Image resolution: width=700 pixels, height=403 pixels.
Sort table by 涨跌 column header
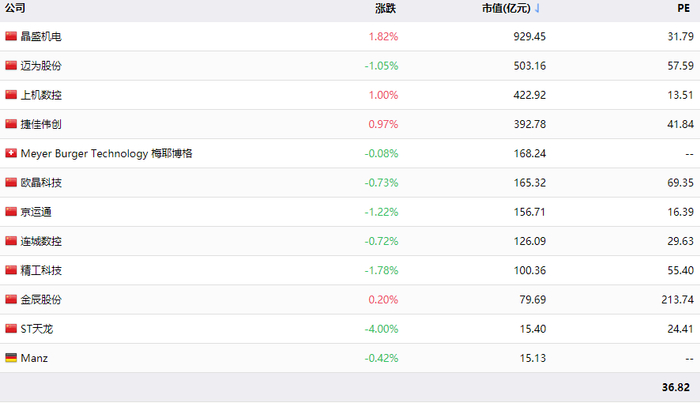coord(385,8)
